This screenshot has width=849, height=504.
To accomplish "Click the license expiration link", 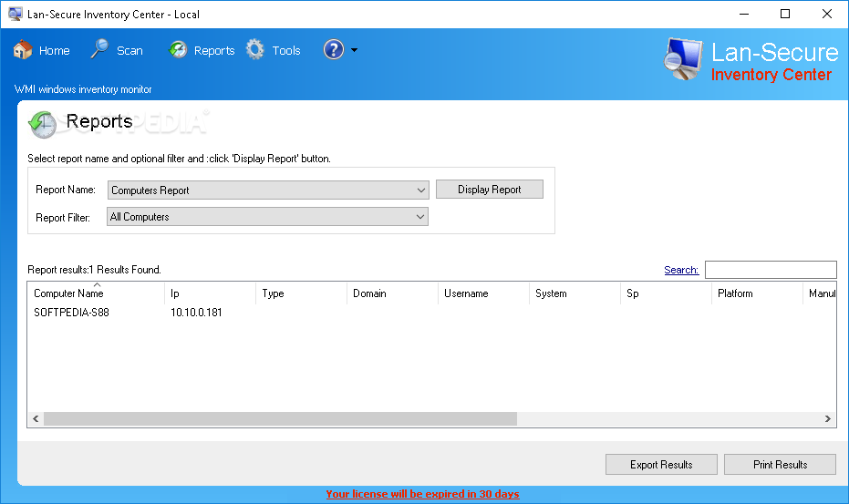I will pos(422,494).
